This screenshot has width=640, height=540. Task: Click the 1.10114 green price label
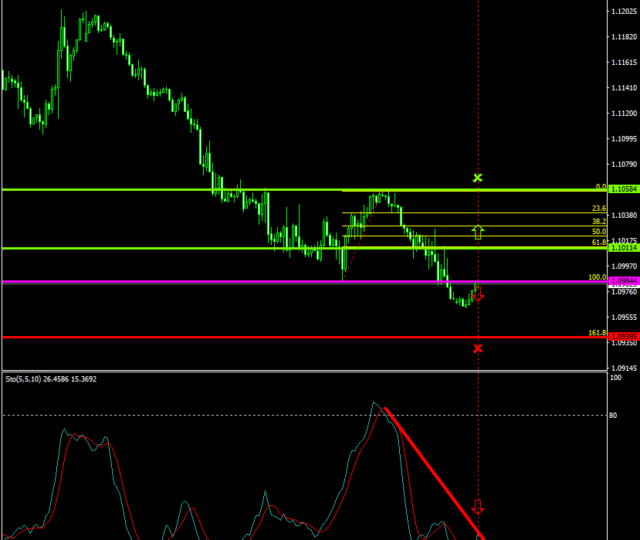pos(622,248)
